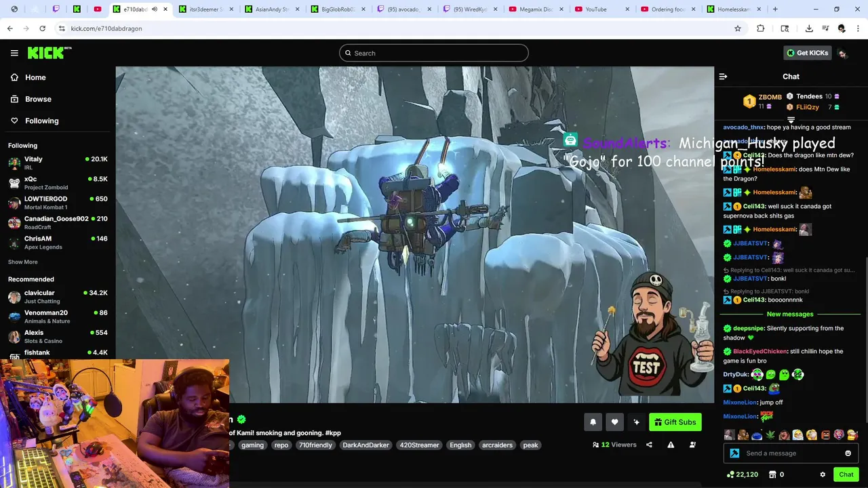This screenshot has height=488, width=868.
Task: Bookmark this page with the star icon
Action: click(x=738, y=28)
